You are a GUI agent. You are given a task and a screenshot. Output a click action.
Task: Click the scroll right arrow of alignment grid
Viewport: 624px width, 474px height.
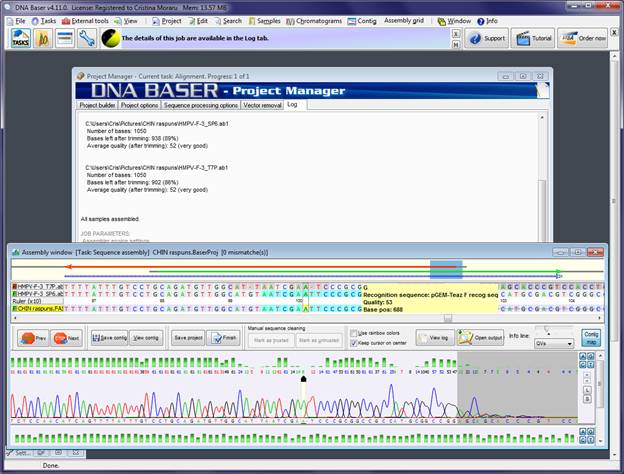pyautogui.click(x=600, y=318)
